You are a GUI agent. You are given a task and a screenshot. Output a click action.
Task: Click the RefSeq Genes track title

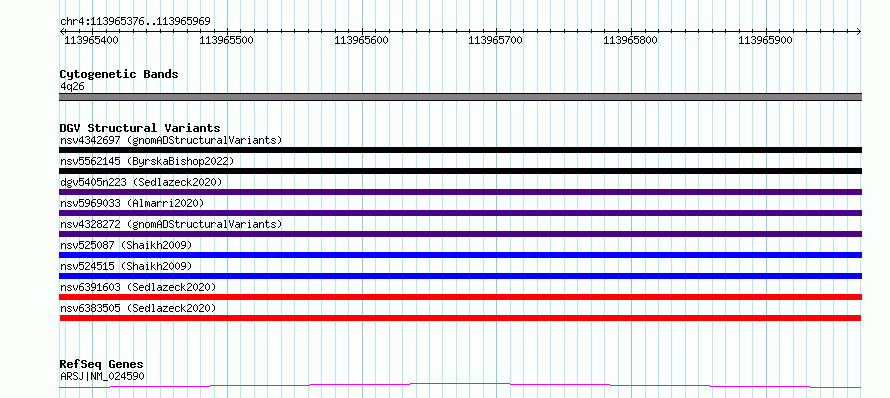[102, 364]
